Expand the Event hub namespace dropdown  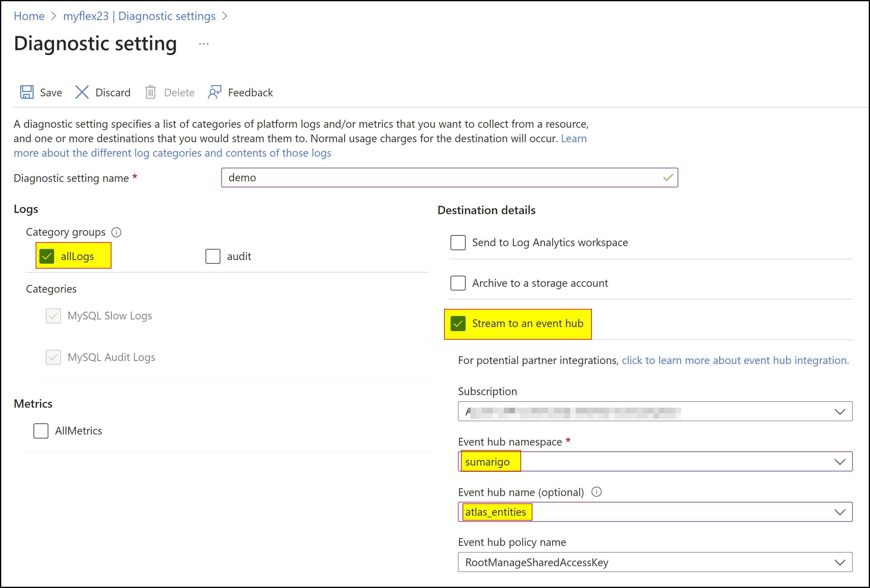click(840, 462)
